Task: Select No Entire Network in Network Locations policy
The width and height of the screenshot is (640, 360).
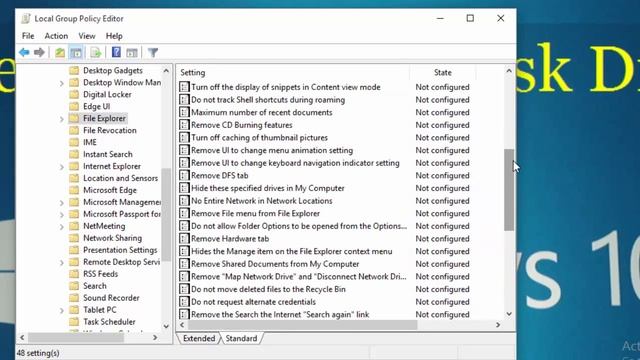Action: (x=262, y=201)
